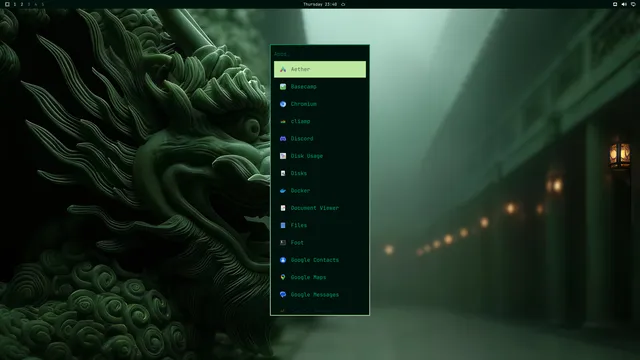Image resolution: width=640 pixels, height=360 pixels.
Task: Launch Chromium from the list
Action: (x=320, y=104)
